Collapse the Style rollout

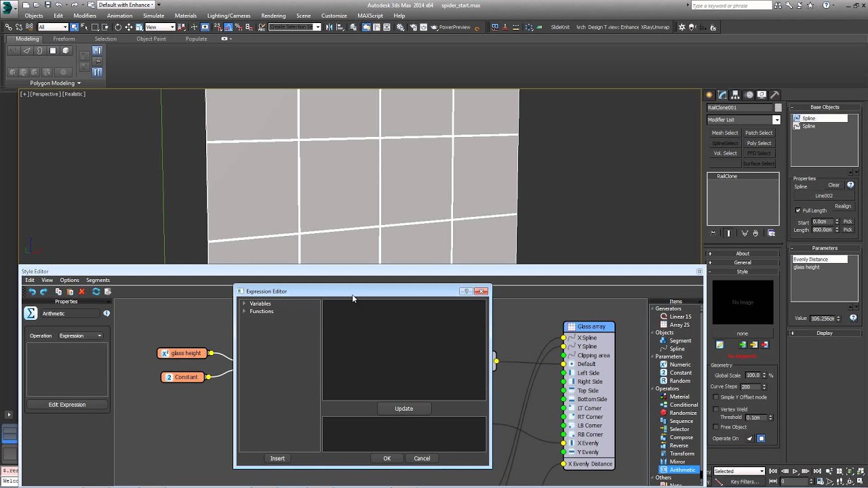click(x=743, y=272)
